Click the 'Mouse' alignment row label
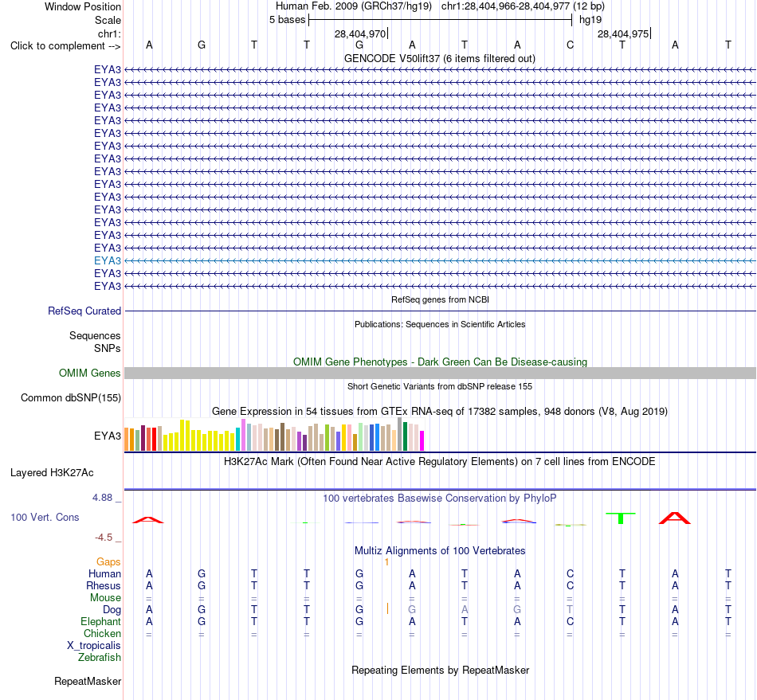 click(105, 598)
